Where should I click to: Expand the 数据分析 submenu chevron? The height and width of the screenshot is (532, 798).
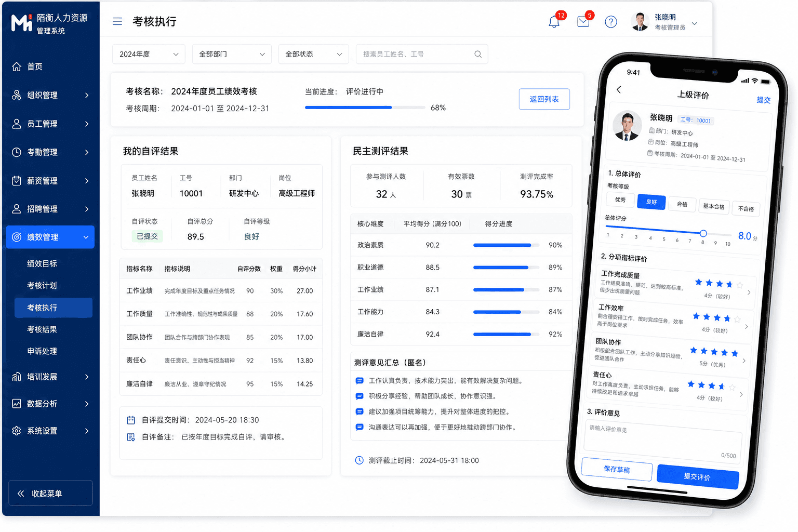pos(87,404)
